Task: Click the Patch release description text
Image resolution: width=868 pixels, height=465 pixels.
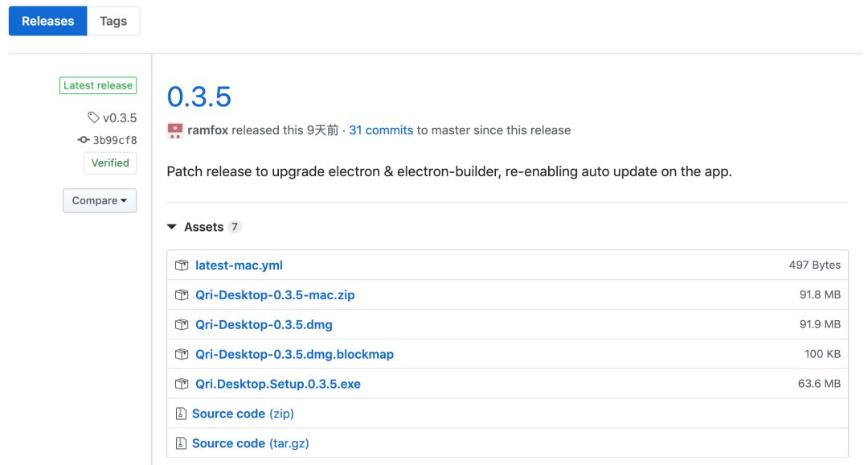Action: pyautogui.click(x=449, y=171)
